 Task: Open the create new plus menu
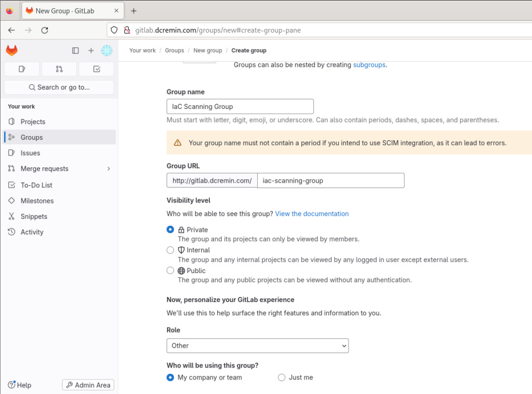click(x=91, y=50)
